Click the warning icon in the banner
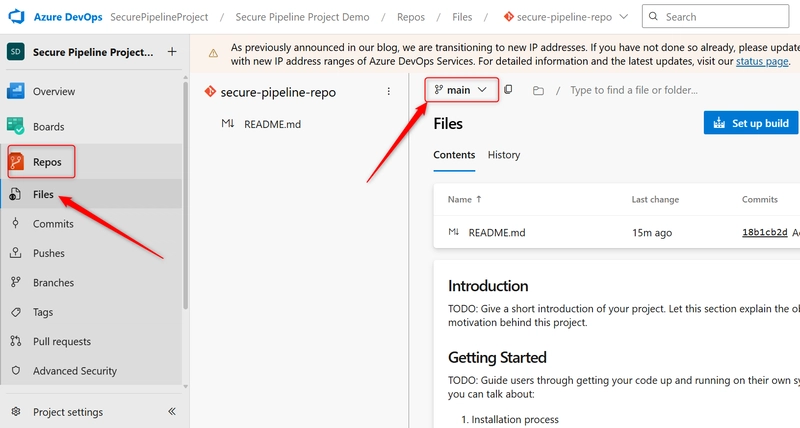800x428 pixels. pos(213,53)
